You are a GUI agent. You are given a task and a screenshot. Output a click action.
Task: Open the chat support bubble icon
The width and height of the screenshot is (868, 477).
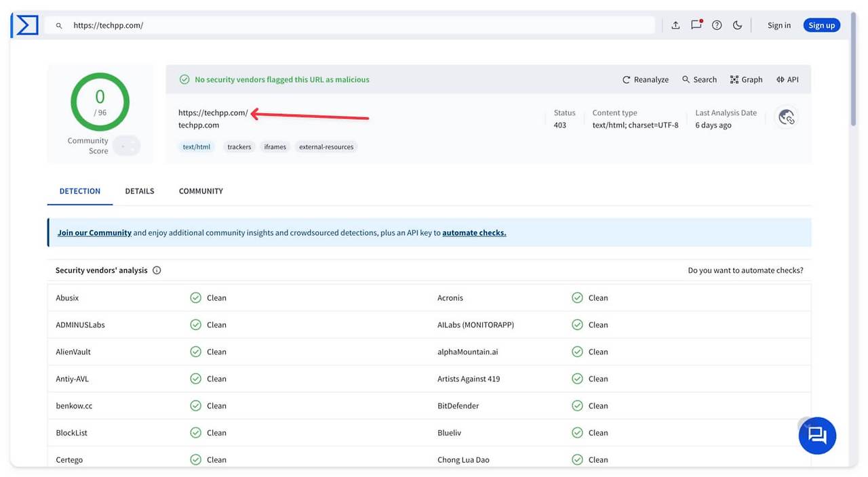tap(817, 435)
